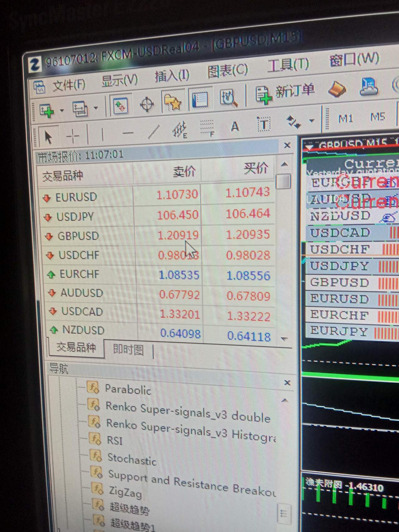This screenshot has width=399, height=532.
Task: Click the EURUSD bid price 1.10730
Action: [x=177, y=195]
